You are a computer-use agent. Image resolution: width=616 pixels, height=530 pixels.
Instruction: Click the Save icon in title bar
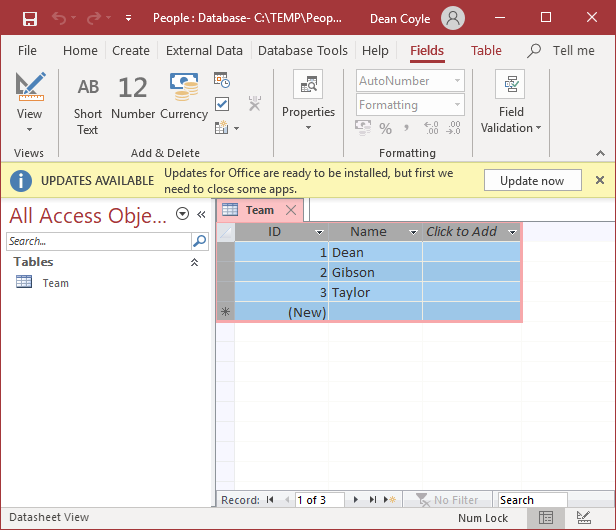(30, 18)
